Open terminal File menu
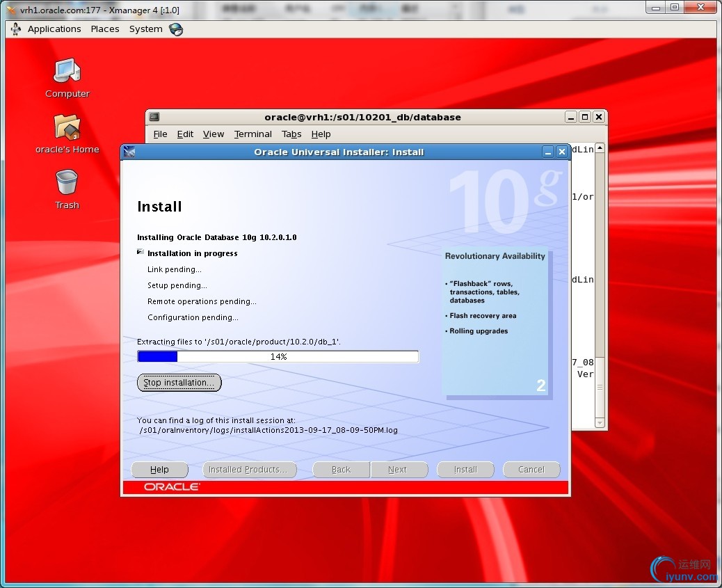 (160, 134)
